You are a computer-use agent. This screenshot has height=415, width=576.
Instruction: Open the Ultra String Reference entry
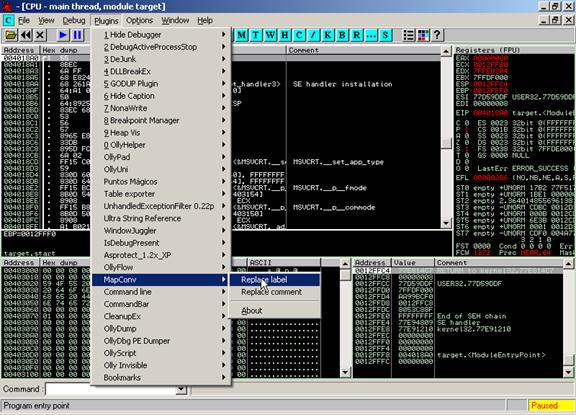click(x=161, y=219)
